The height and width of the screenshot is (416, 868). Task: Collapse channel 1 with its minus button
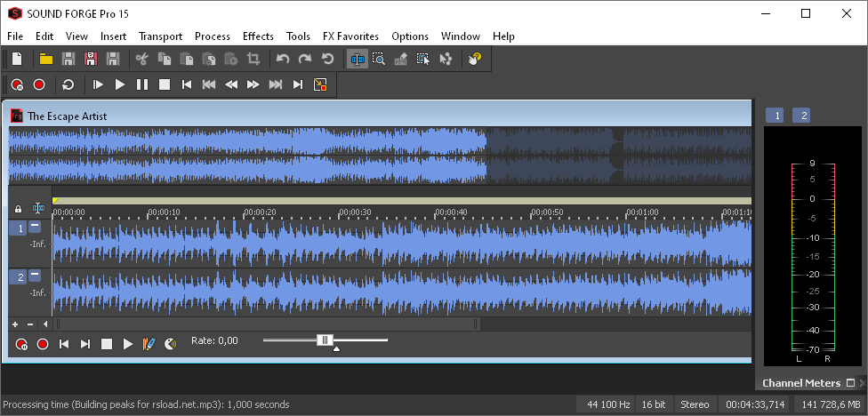tap(35, 226)
